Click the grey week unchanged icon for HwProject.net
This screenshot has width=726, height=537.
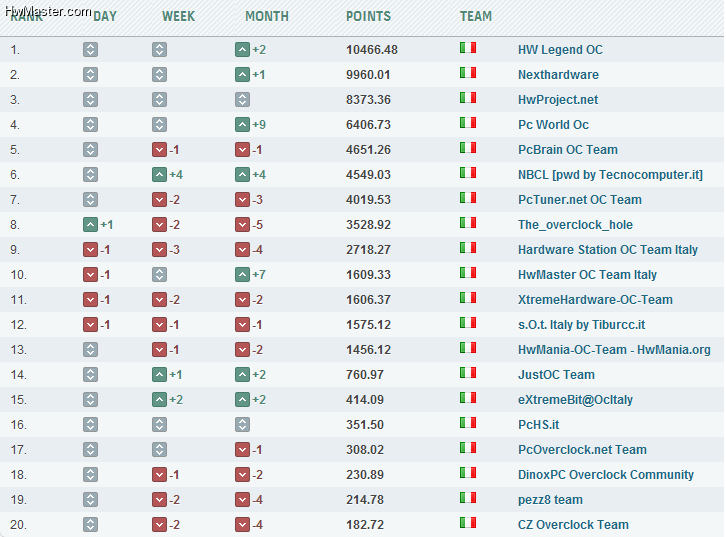(x=159, y=100)
